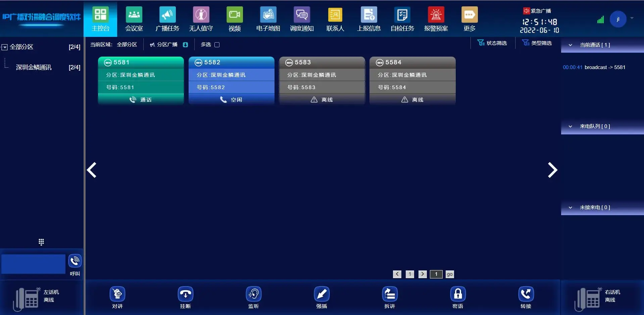Open the dial keypad grid icon
Screen dimensions: 644x315
tap(41, 242)
